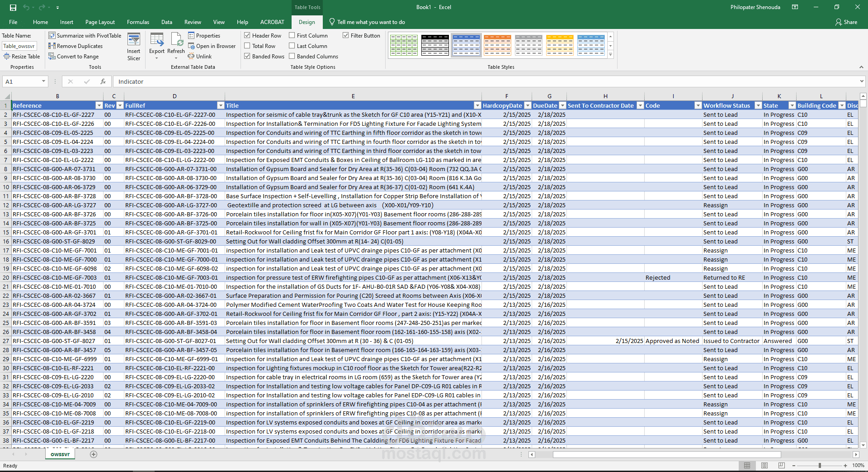Screen dimensions: 868x472
Task: Select the orange table style swatch
Action: coord(497,45)
